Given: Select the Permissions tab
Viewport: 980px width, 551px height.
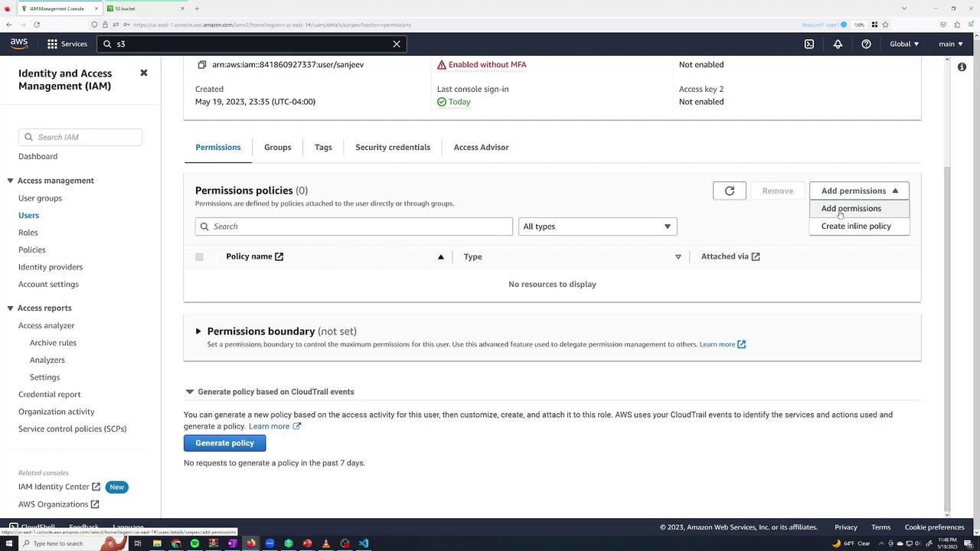Looking at the screenshot, I should coord(217,147).
